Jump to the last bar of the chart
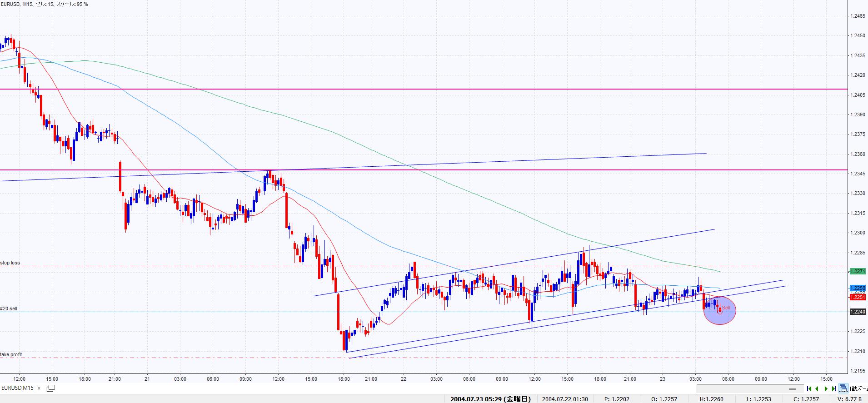868x403 pixels. 833,388
